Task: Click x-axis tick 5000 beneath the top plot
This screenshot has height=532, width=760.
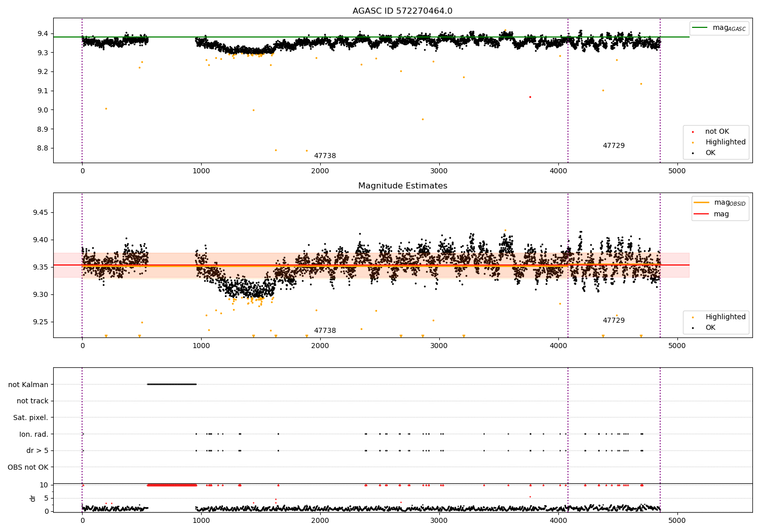Action: click(677, 171)
